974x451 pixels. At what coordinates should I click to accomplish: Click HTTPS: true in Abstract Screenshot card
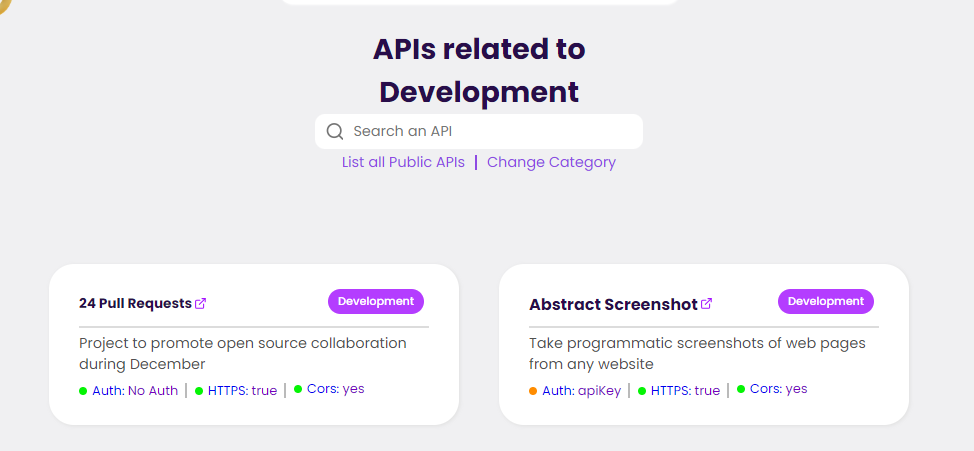[685, 391]
